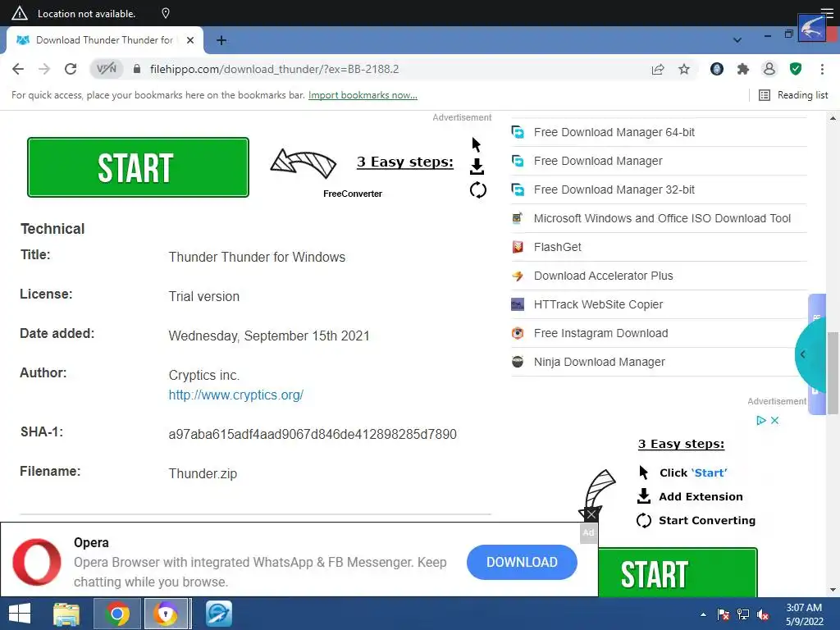Image resolution: width=840 pixels, height=630 pixels.
Task: Click the Thunder.zip filename text
Action: [x=203, y=473]
